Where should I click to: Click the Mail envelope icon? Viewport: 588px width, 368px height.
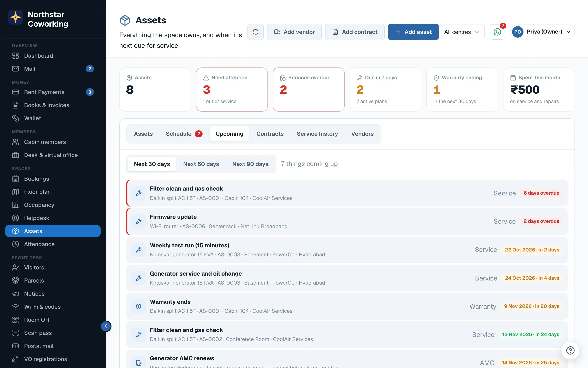(x=16, y=69)
